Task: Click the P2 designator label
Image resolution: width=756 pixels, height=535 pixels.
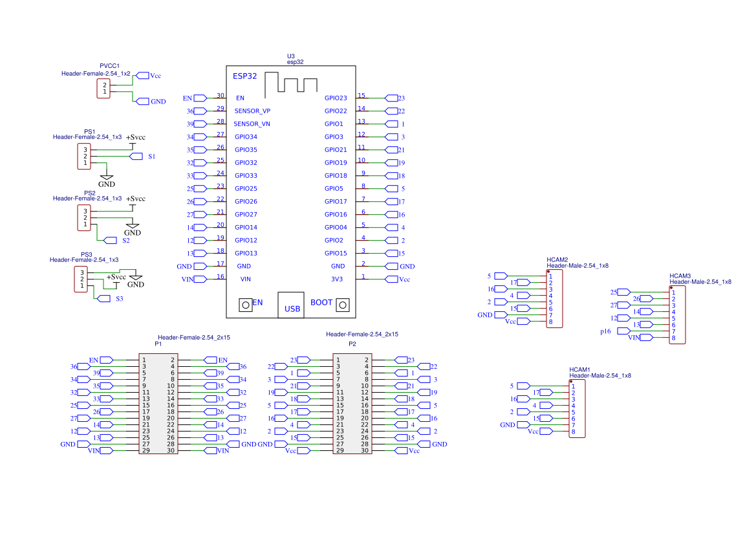Action: [x=352, y=344]
